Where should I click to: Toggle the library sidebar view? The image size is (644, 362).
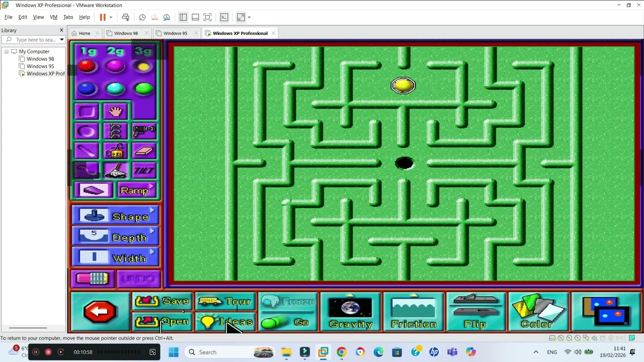pos(183,17)
